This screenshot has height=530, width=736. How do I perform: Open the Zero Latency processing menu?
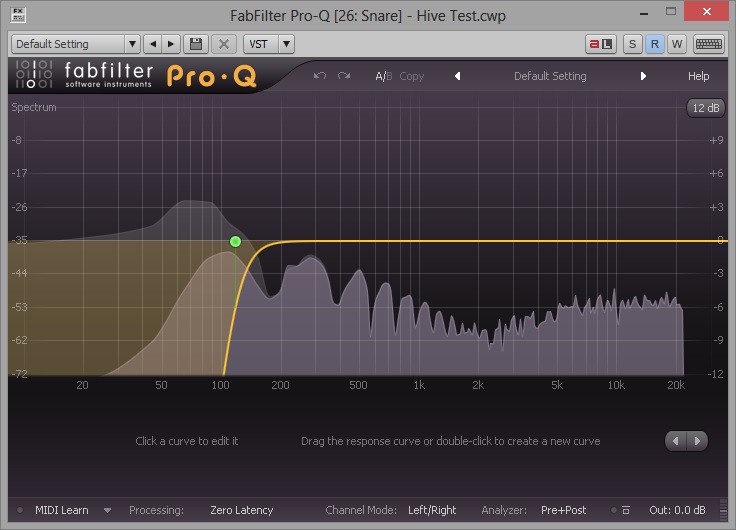click(241, 510)
